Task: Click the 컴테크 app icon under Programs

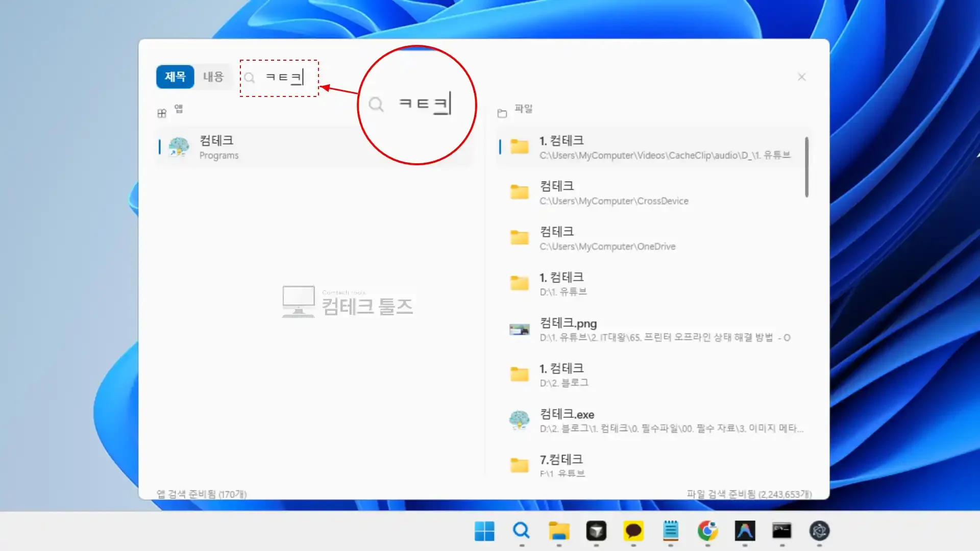Action: coord(179,147)
